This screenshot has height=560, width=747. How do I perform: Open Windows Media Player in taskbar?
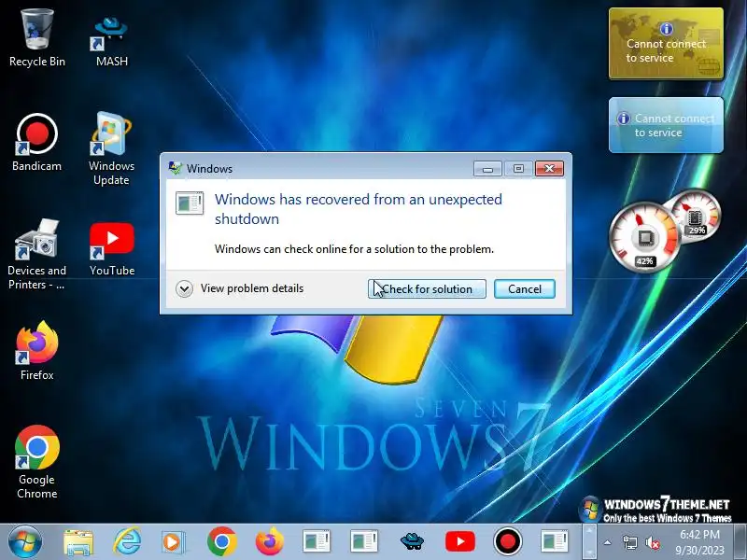coord(173,542)
